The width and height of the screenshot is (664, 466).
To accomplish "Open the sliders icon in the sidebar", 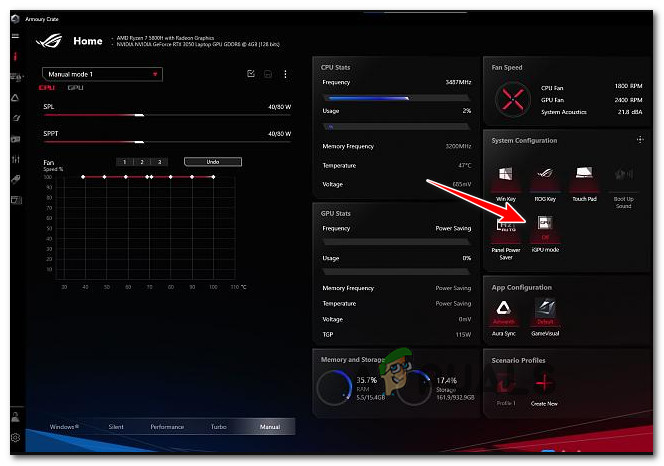I will pos(16,159).
